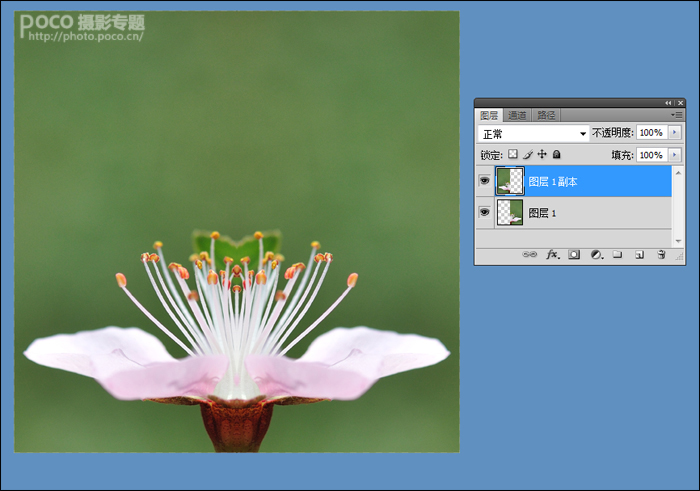Hide the 图层 1 layer
The image size is (700, 491).
pyautogui.click(x=484, y=212)
